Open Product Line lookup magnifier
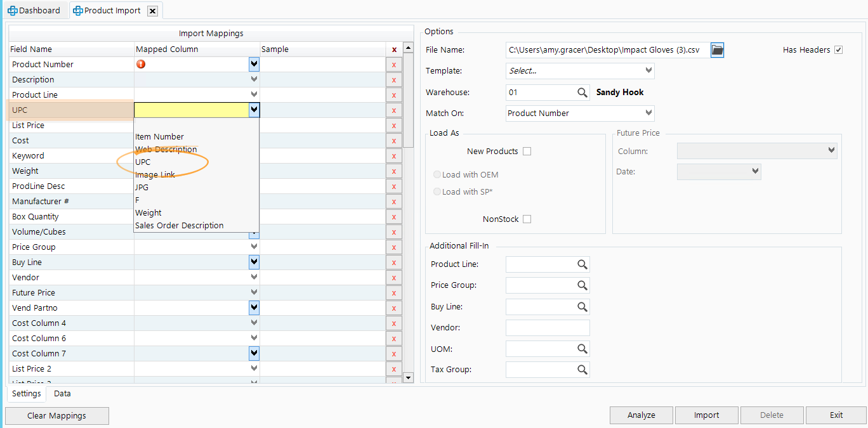Image resolution: width=868 pixels, height=428 pixels. coord(582,264)
